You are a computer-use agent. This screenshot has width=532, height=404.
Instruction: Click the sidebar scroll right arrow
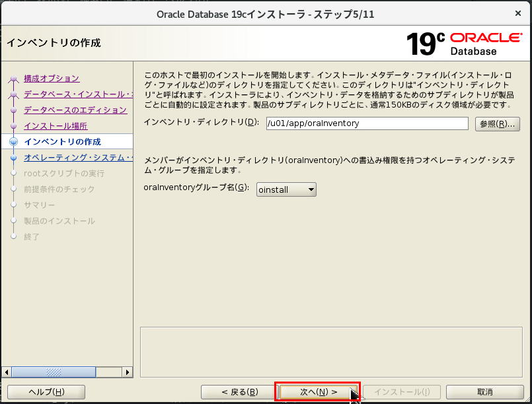(128, 372)
